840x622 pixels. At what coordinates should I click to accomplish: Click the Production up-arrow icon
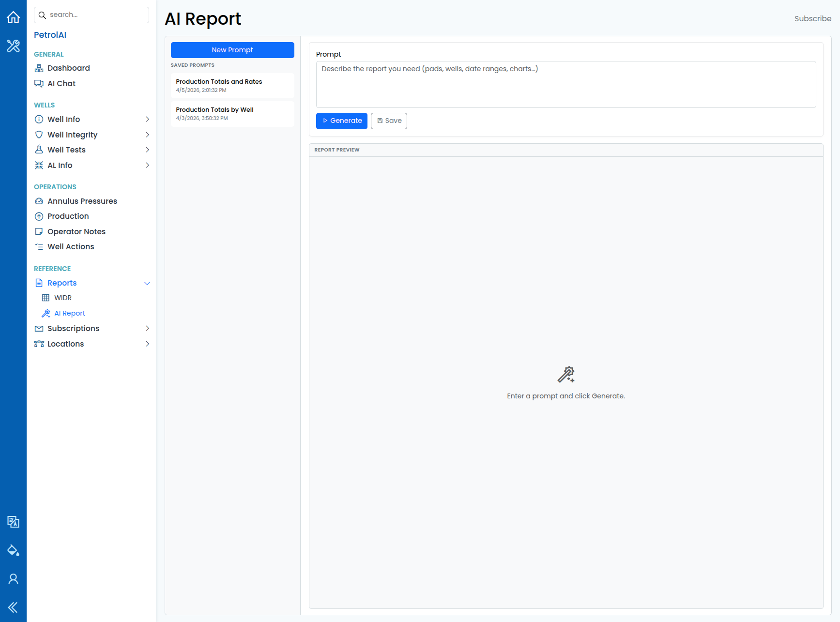point(39,216)
